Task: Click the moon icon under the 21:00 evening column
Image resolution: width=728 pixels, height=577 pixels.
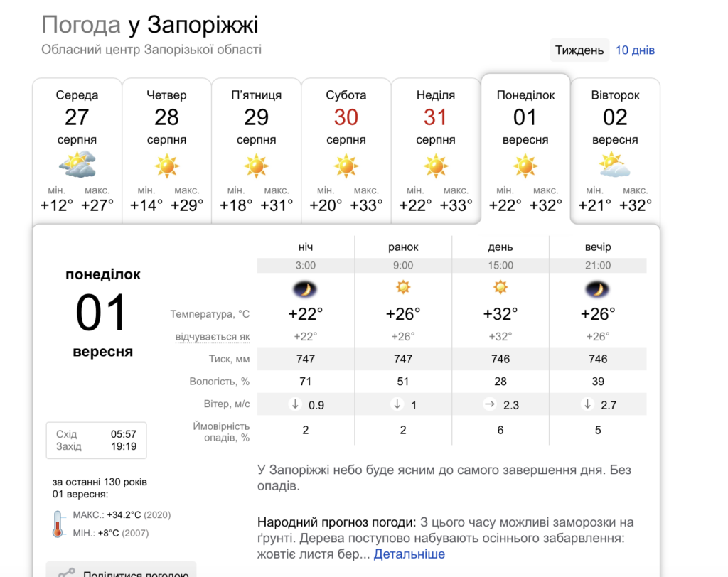Action: pyautogui.click(x=598, y=288)
